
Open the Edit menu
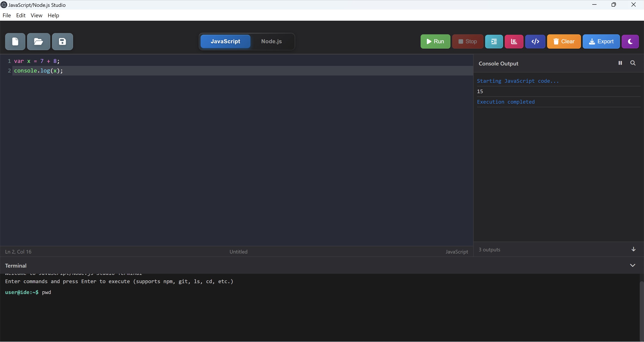click(x=21, y=15)
